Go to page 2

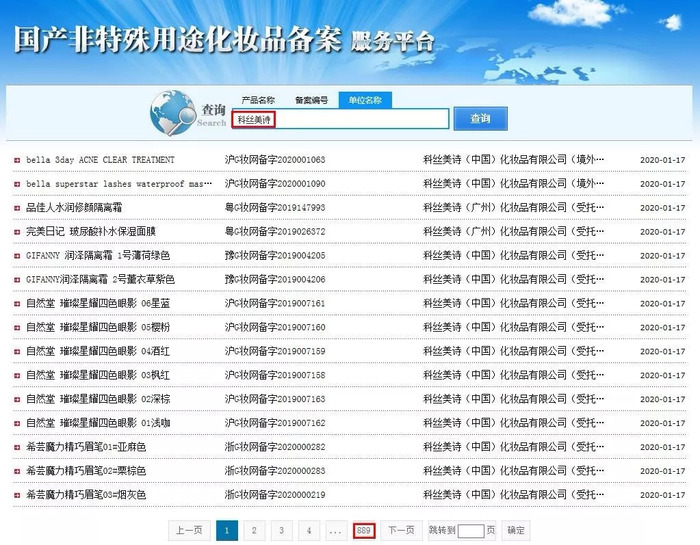[x=254, y=530]
